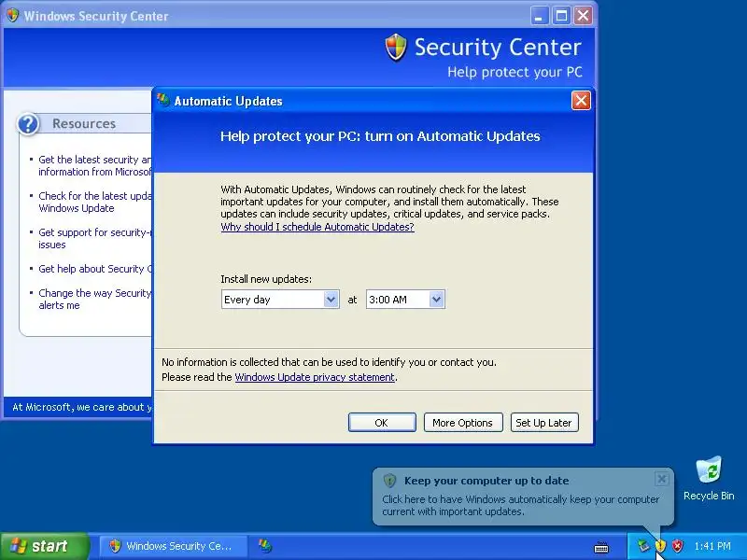Close the Automatic Updates dialog
Viewport: 747px width, 560px height.
click(581, 101)
